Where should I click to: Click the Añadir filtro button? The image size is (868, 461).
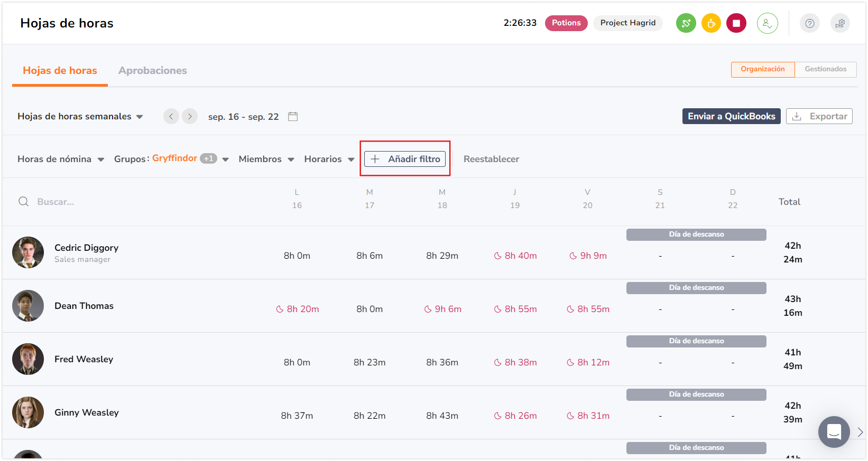click(x=405, y=159)
